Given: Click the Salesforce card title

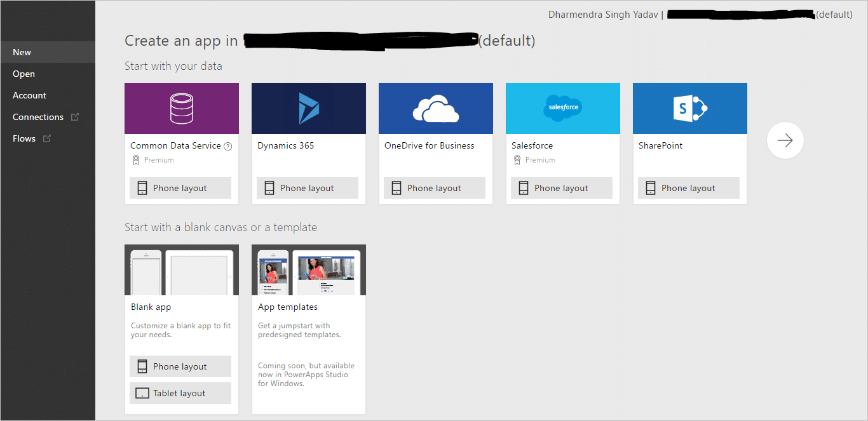Looking at the screenshot, I should pos(532,145).
